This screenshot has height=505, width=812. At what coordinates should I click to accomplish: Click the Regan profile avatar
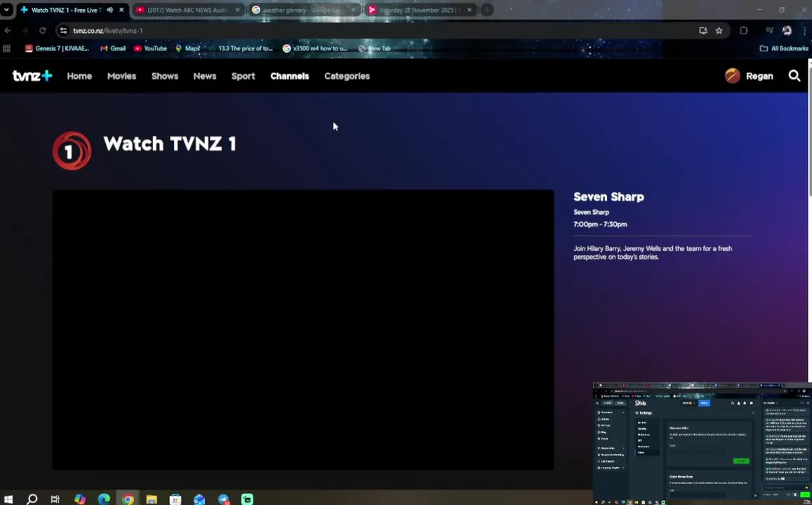point(732,76)
